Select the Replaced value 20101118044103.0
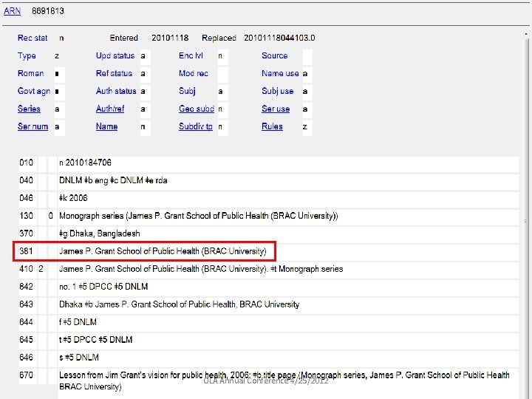Viewport: 532px width, 399px height. (x=279, y=38)
